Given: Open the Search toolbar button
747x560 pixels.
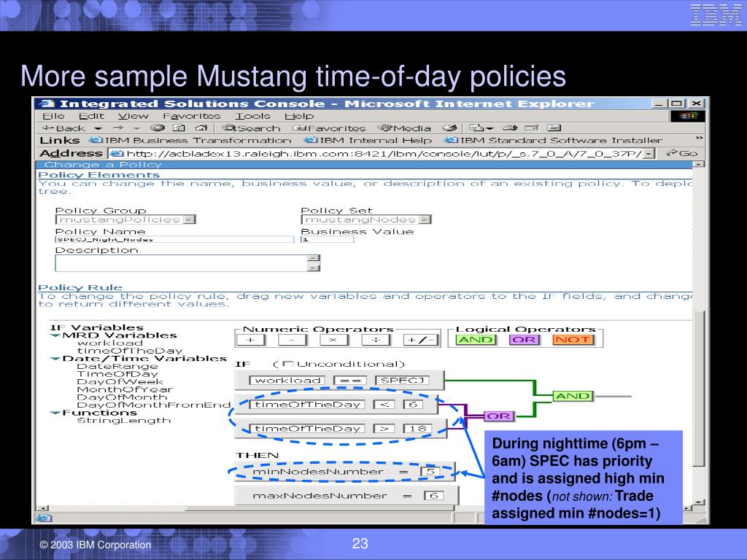Looking at the screenshot, I should click(x=251, y=128).
